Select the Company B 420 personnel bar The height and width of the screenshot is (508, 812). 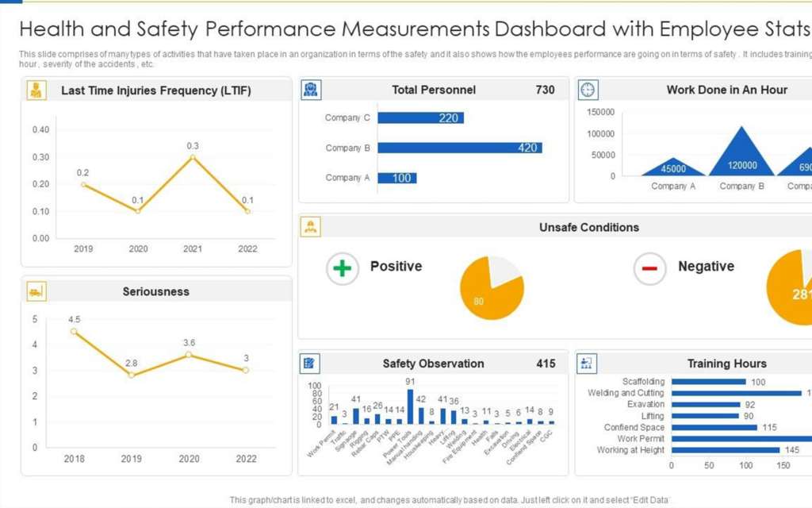459,148
